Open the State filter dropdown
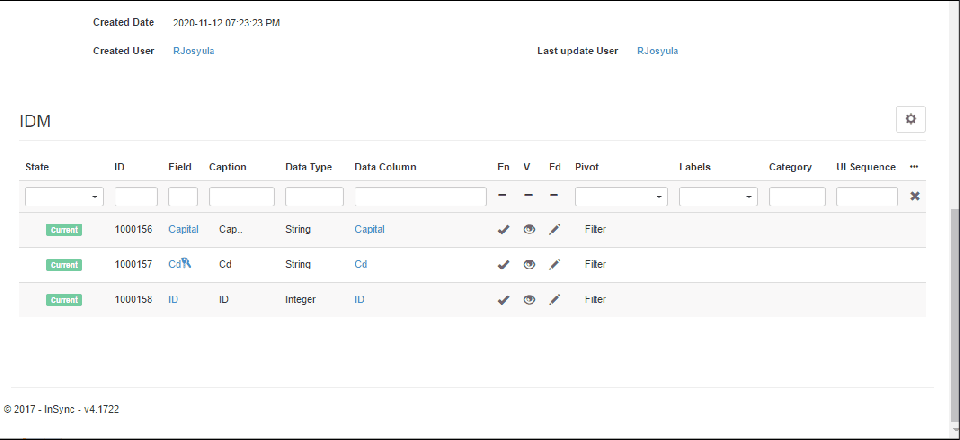The width and height of the screenshot is (960, 440). pos(64,197)
